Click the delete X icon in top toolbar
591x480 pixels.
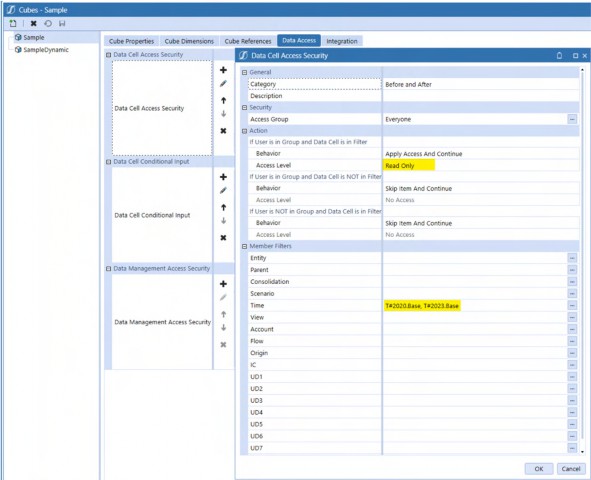[x=34, y=23]
